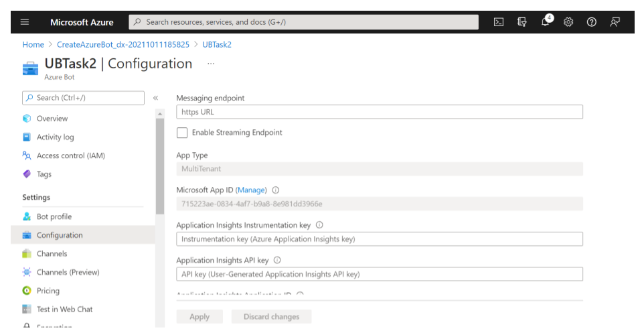
Task: Click the Messaging endpoint URL field
Action: [x=379, y=112]
